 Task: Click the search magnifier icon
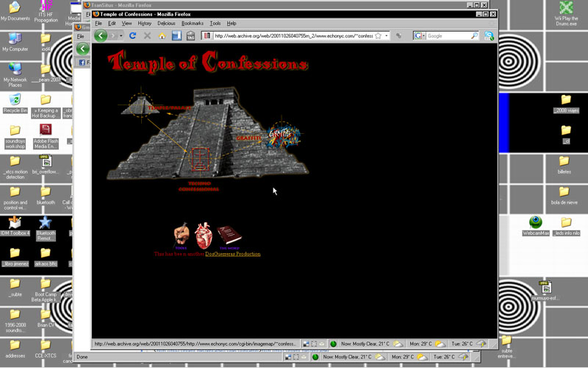coord(474,35)
